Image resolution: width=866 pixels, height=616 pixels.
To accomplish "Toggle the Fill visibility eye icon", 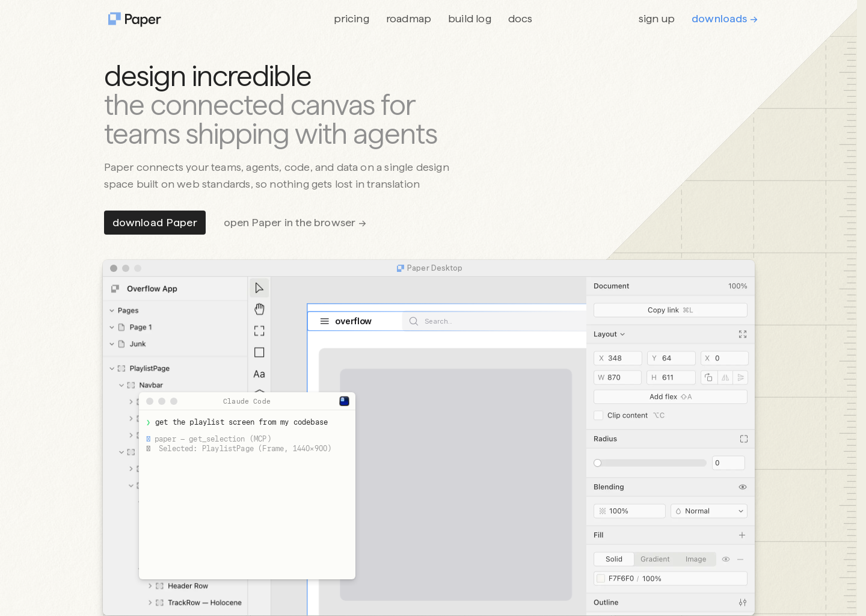I will tap(726, 559).
